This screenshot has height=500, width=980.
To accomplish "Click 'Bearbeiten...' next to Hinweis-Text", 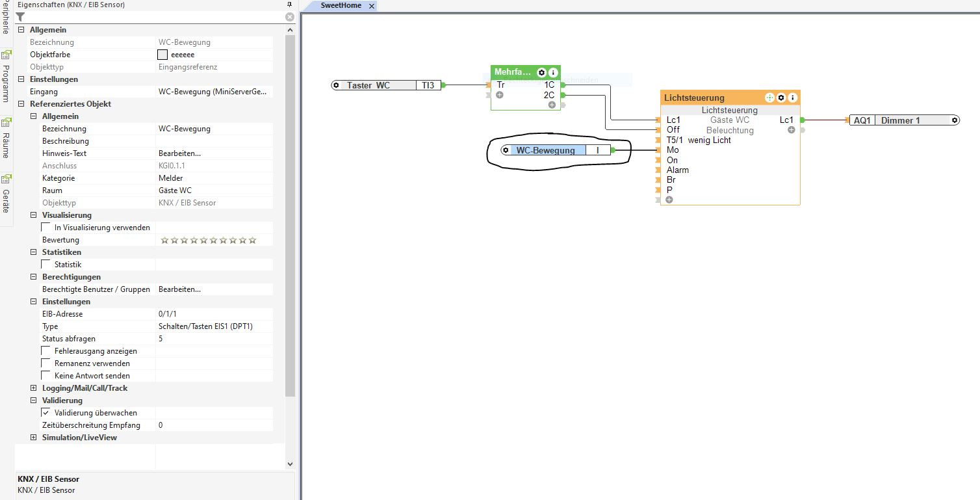I will click(x=179, y=153).
